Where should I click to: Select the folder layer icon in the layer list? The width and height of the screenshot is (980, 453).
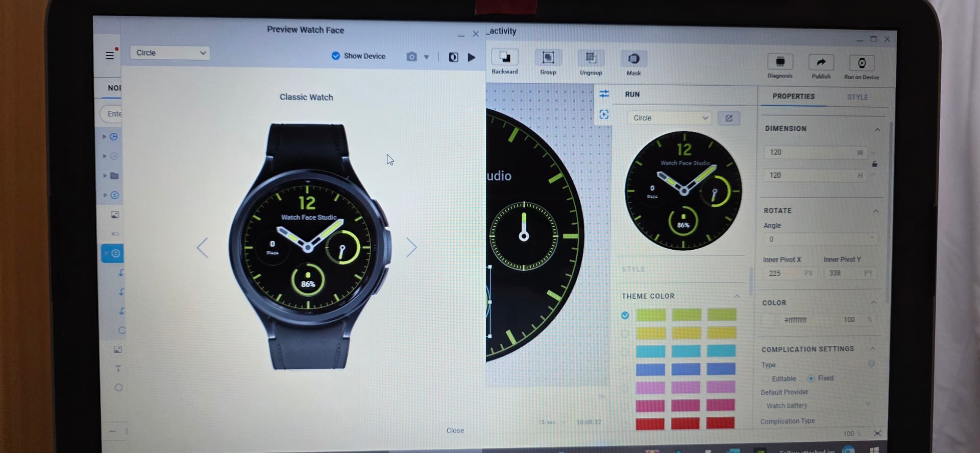point(114,176)
